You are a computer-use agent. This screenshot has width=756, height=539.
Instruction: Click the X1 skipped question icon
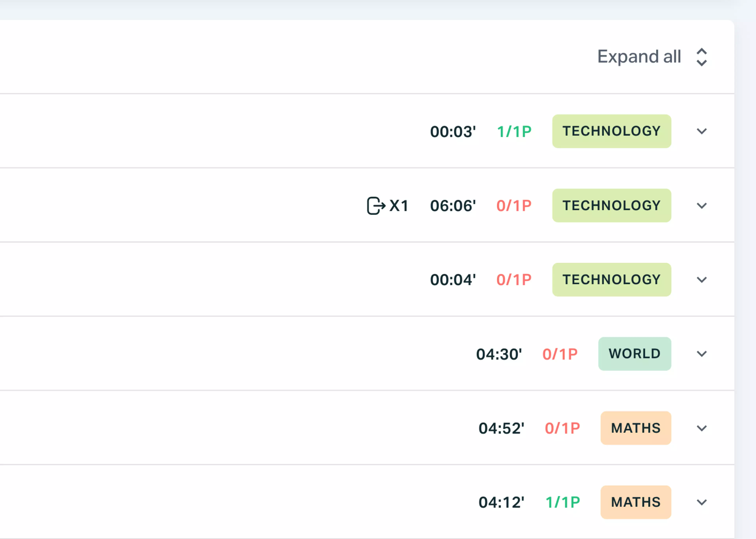(388, 205)
